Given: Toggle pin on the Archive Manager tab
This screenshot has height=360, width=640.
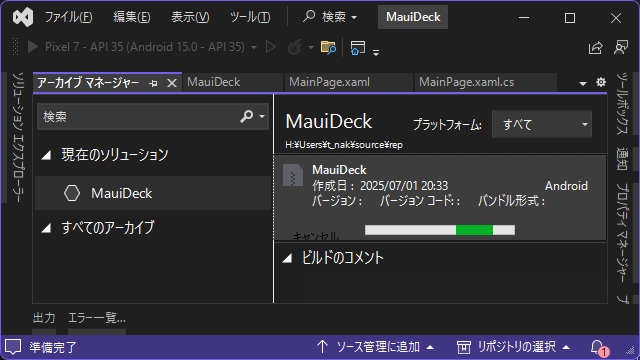Looking at the screenshot, I should [153, 83].
